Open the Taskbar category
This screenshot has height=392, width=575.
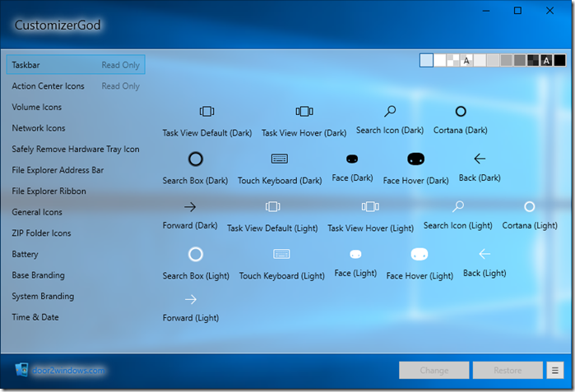pyautogui.click(x=76, y=65)
